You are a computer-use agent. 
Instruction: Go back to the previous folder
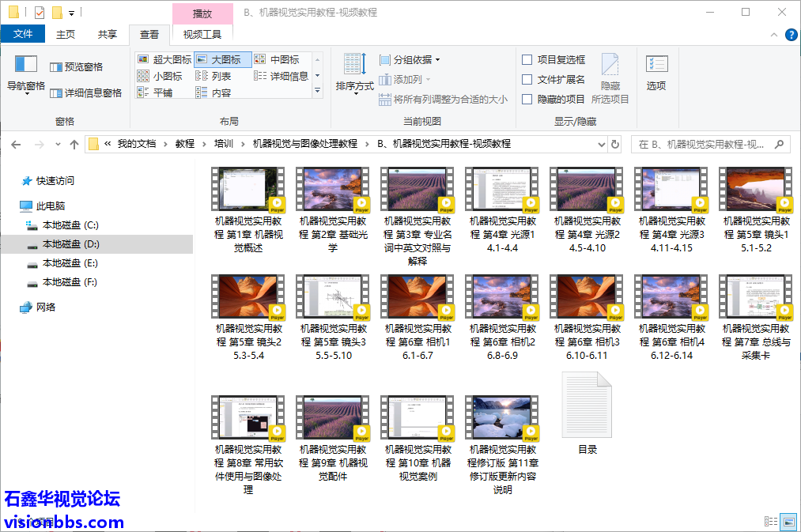click(x=16, y=145)
